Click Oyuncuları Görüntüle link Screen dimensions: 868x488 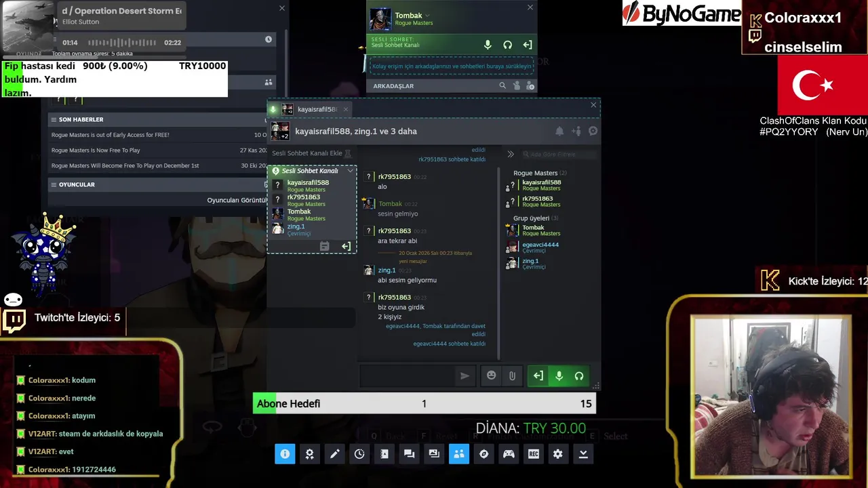(x=237, y=201)
